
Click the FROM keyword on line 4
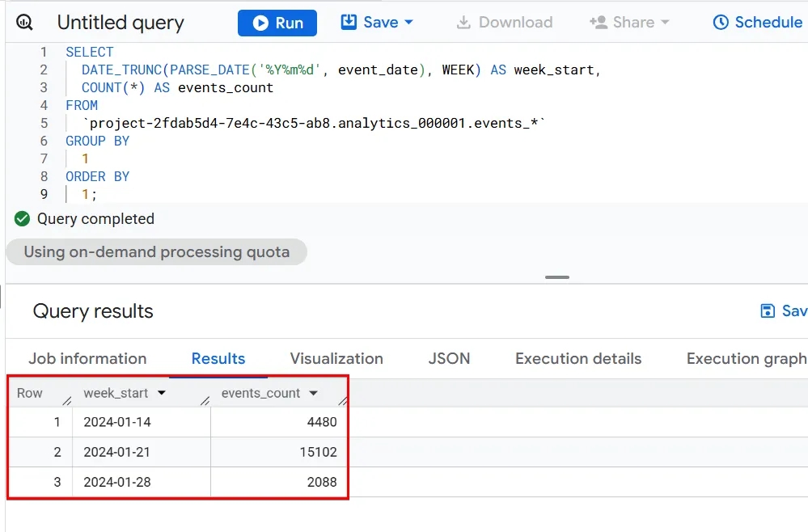(x=82, y=105)
